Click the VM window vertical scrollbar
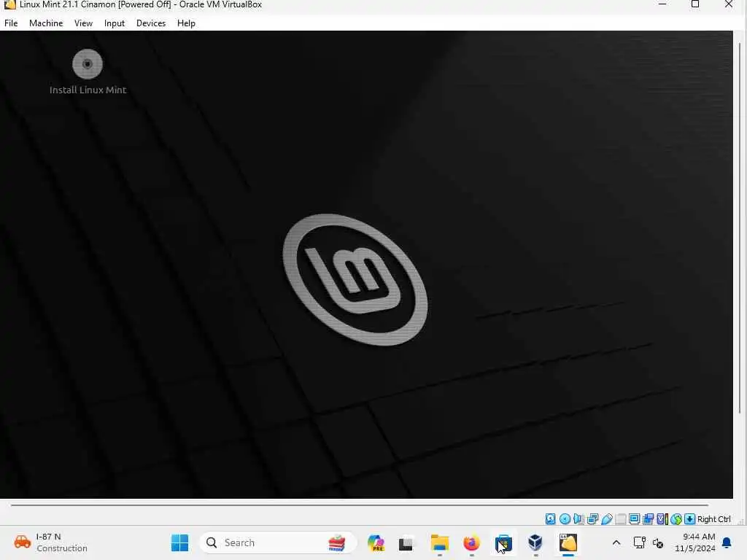 (x=740, y=227)
